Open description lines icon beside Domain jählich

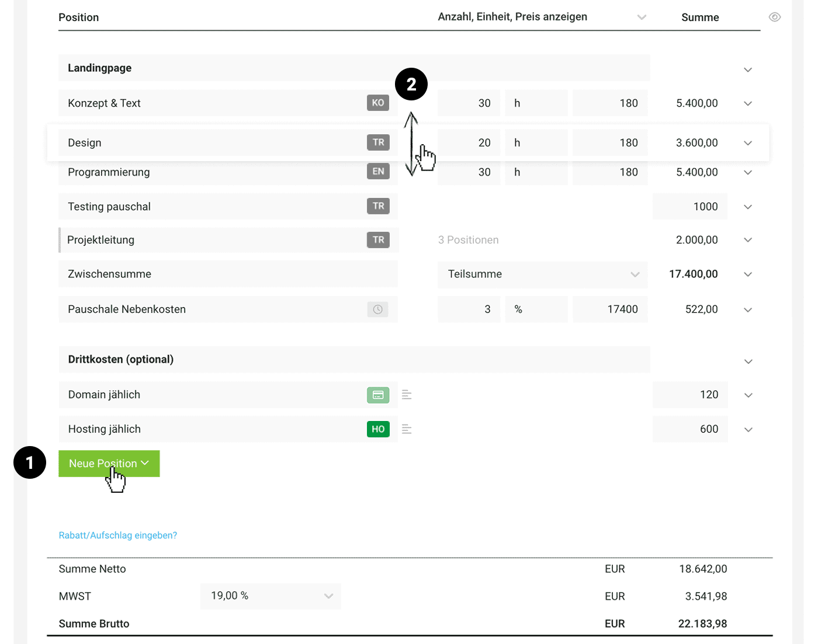click(407, 395)
